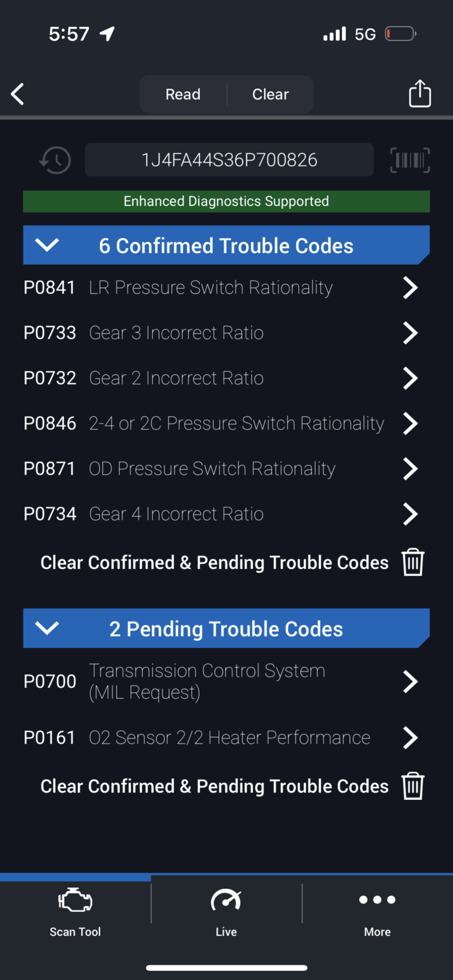Open the share/export icon
Image resolution: width=453 pixels, height=980 pixels.
coord(420,94)
